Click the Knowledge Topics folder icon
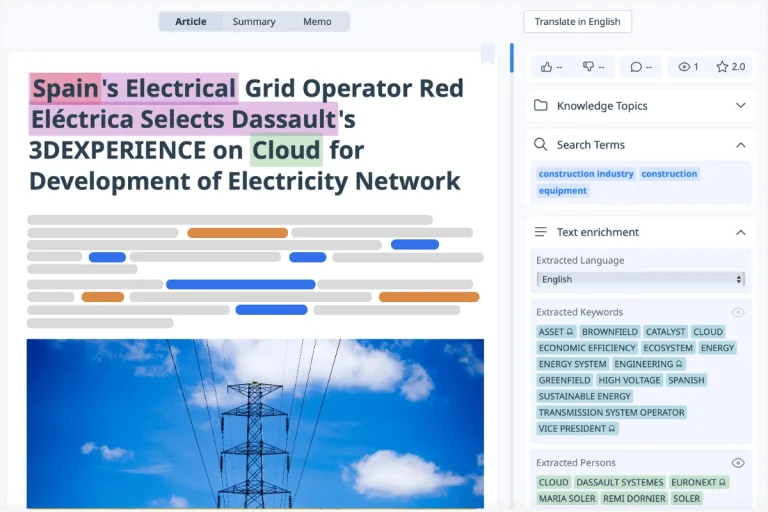 click(x=541, y=106)
